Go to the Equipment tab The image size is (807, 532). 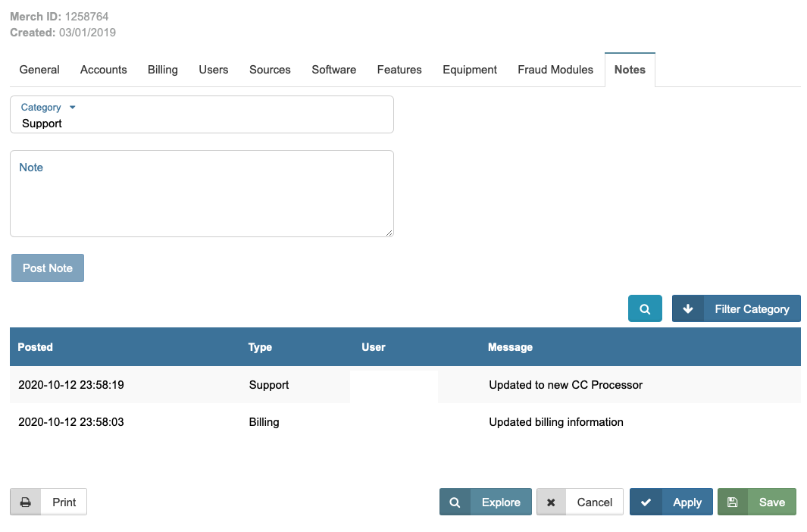click(470, 70)
